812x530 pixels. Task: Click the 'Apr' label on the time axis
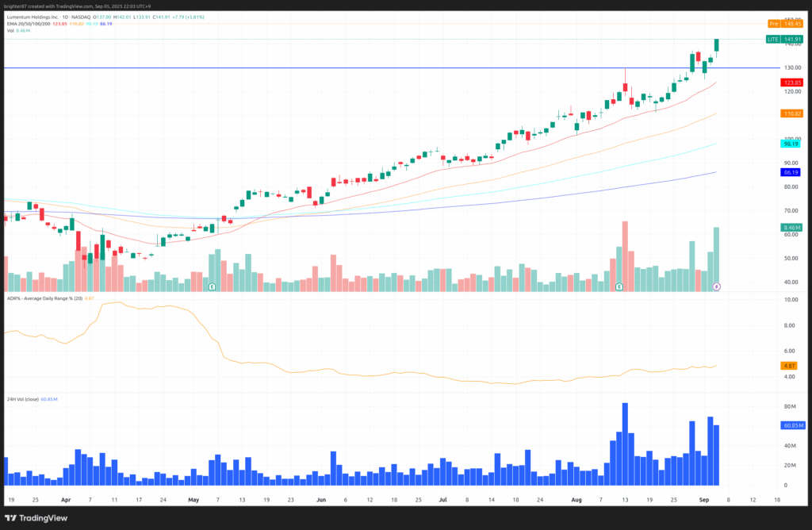(66, 500)
